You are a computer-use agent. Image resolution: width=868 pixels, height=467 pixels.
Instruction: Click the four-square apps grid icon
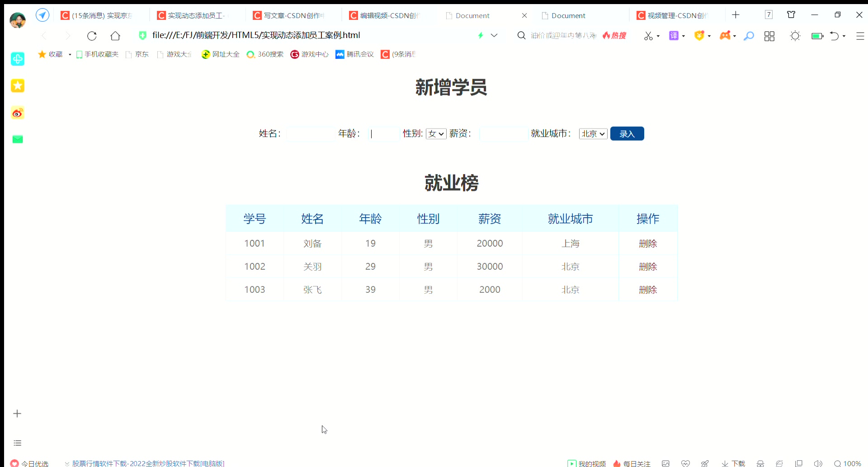pyautogui.click(x=769, y=36)
